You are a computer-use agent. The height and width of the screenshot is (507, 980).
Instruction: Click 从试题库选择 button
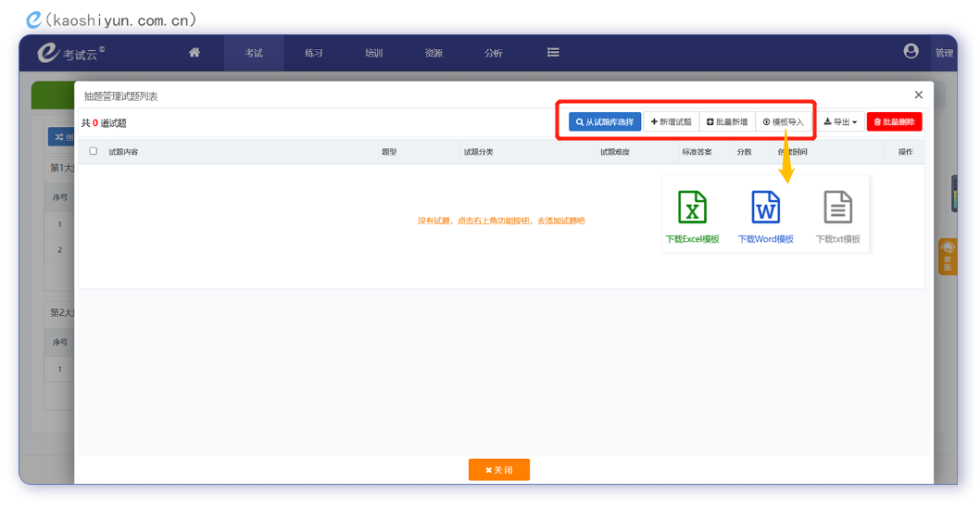point(605,121)
